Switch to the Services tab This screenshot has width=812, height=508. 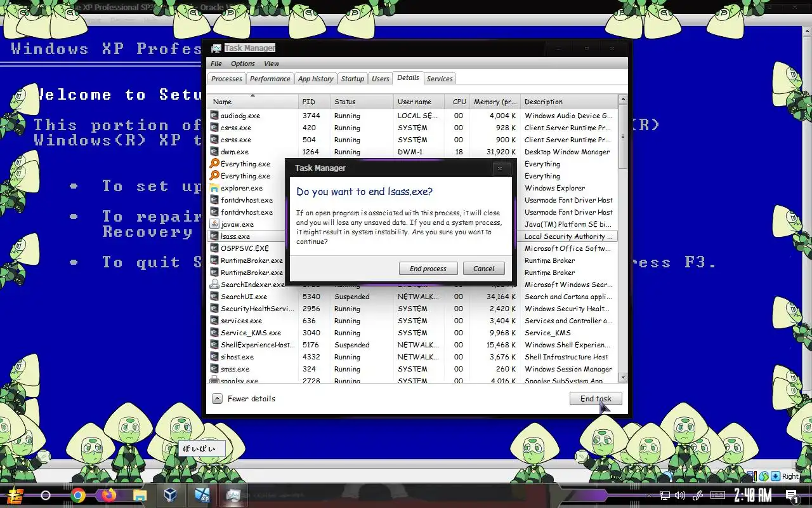coord(440,79)
